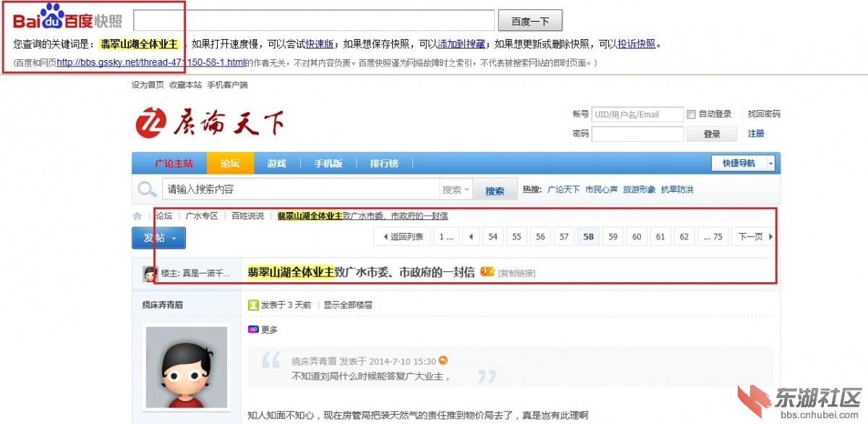Select the 论坛 nav tab
Image resolution: width=868 pixels, height=424 pixels.
230,164
